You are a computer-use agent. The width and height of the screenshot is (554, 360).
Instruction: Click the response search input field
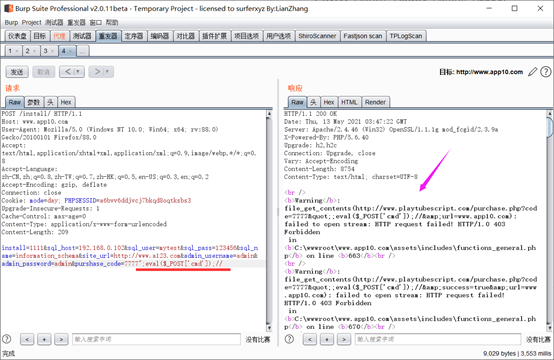coord(438,340)
